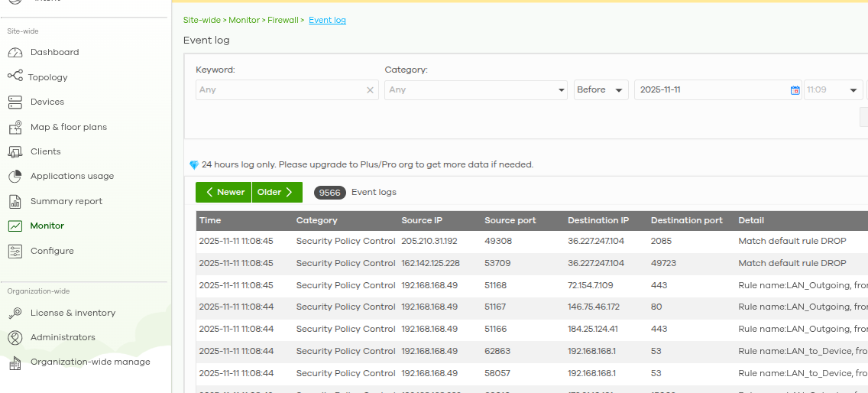868x393 pixels.
Task: Click the Detail column header
Action: [x=751, y=221]
